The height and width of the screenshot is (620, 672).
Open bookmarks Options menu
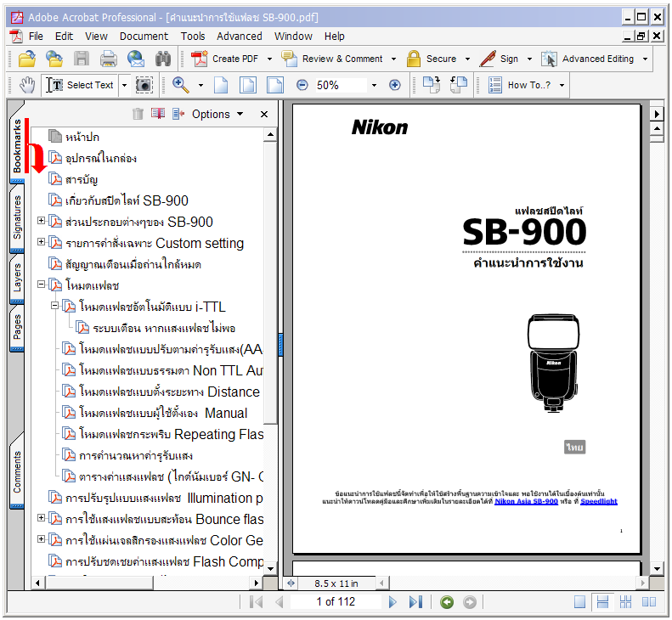217,115
